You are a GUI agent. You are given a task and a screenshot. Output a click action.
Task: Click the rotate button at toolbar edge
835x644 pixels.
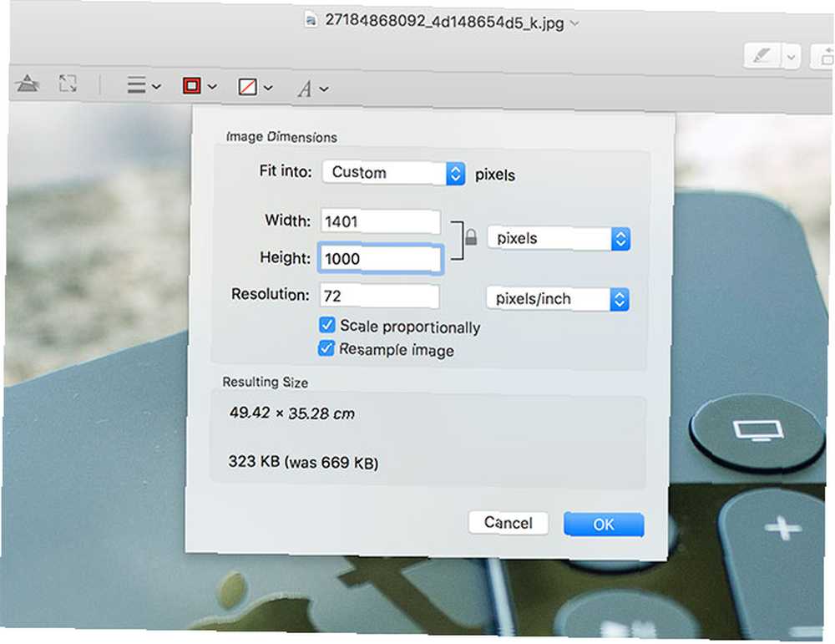(822, 57)
